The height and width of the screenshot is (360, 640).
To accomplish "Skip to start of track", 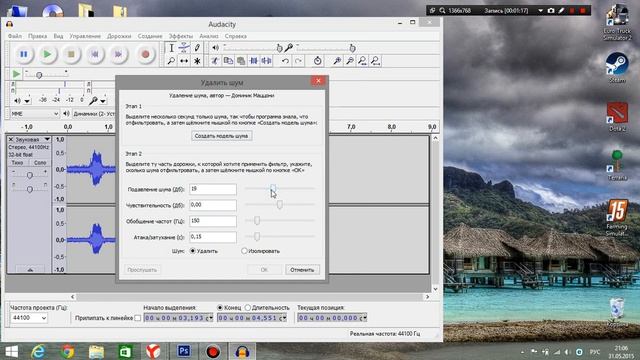I will click(x=95, y=54).
